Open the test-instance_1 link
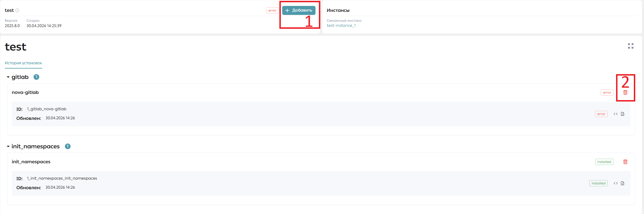Screen dimensions: 644x214 tap(341, 25)
